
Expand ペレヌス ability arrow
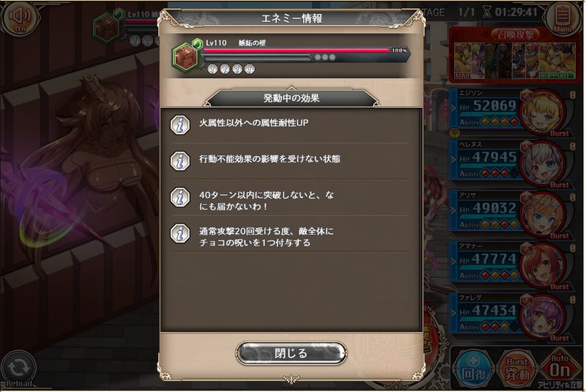[x=453, y=160]
